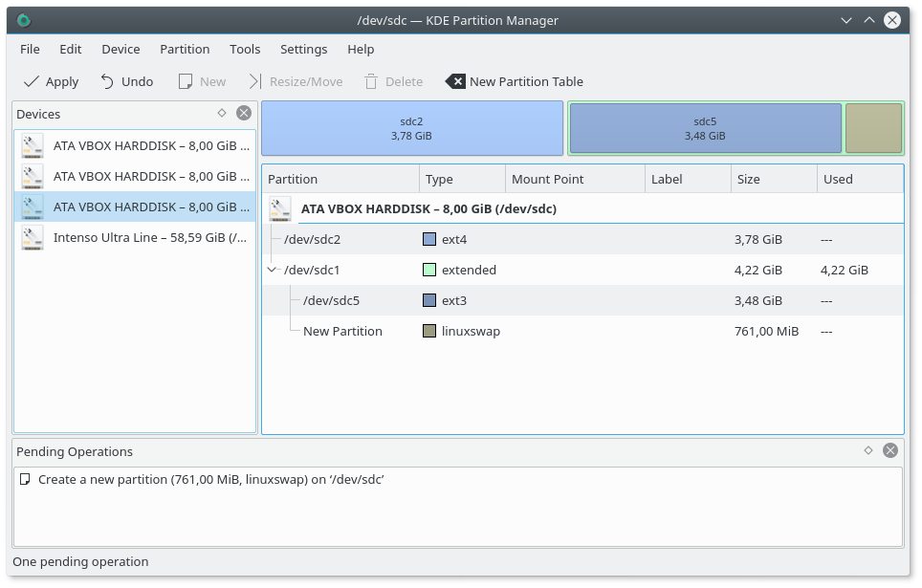
Task: Open the Settings menu
Action: pos(303,49)
